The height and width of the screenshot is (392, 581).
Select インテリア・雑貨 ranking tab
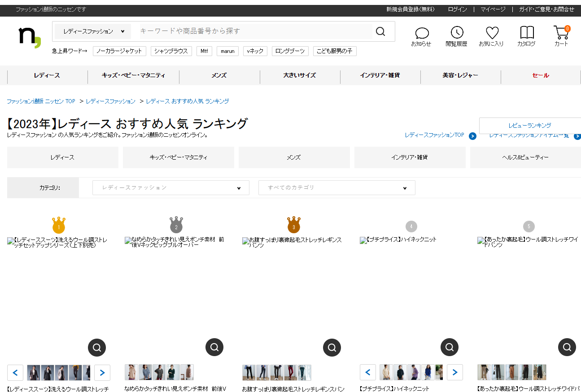410,157
